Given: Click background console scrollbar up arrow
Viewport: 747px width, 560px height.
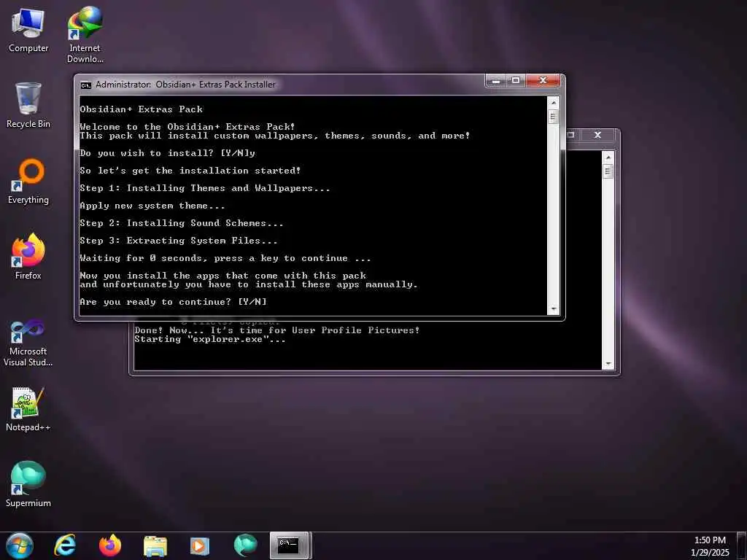Looking at the screenshot, I should (608, 157).
